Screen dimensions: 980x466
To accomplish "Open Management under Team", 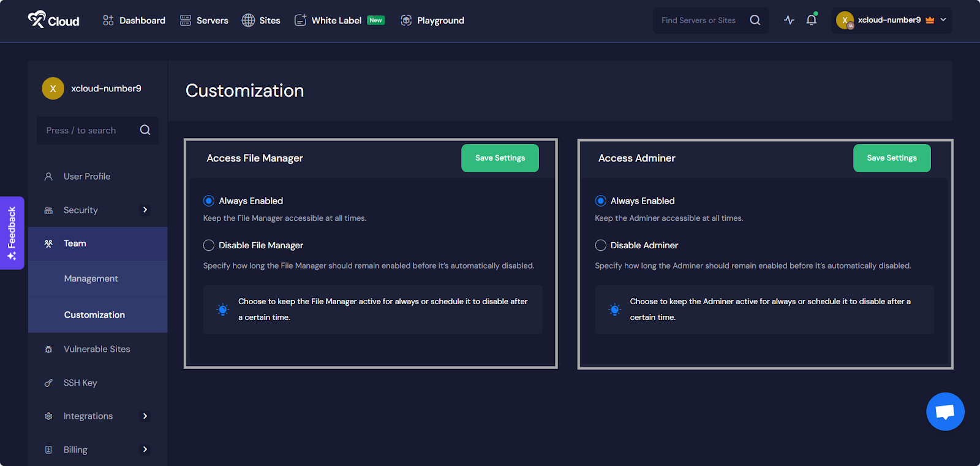I will tap(91, 278).
